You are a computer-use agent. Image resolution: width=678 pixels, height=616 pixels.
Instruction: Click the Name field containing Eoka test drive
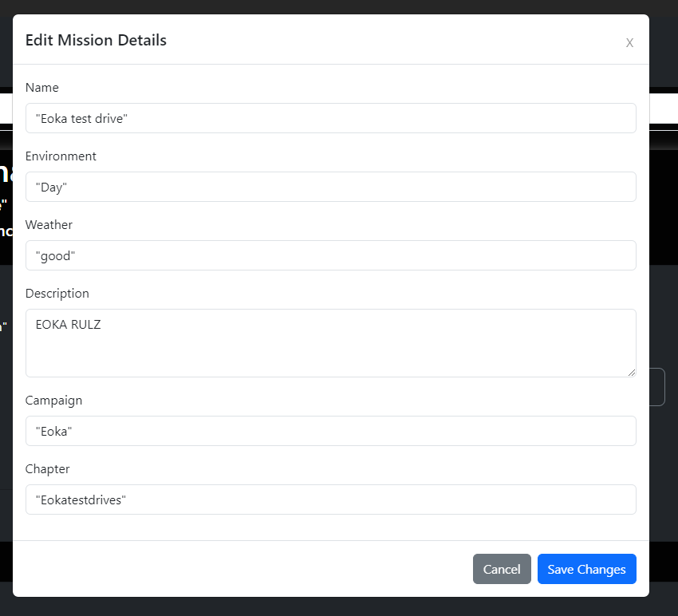tap(330, 118)
